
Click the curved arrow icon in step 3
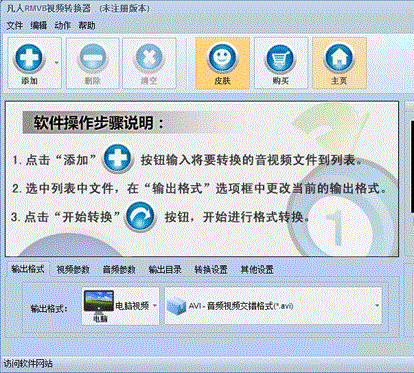140,217
